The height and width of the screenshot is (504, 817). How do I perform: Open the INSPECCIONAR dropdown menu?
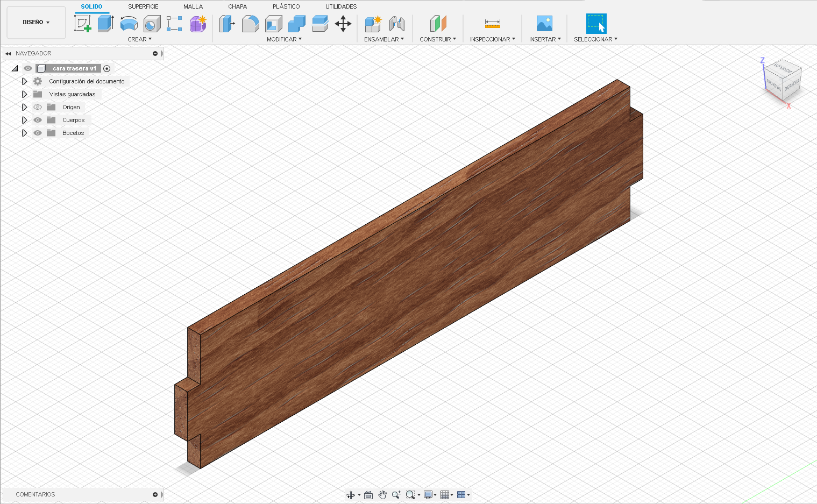(x=493, y=39)
